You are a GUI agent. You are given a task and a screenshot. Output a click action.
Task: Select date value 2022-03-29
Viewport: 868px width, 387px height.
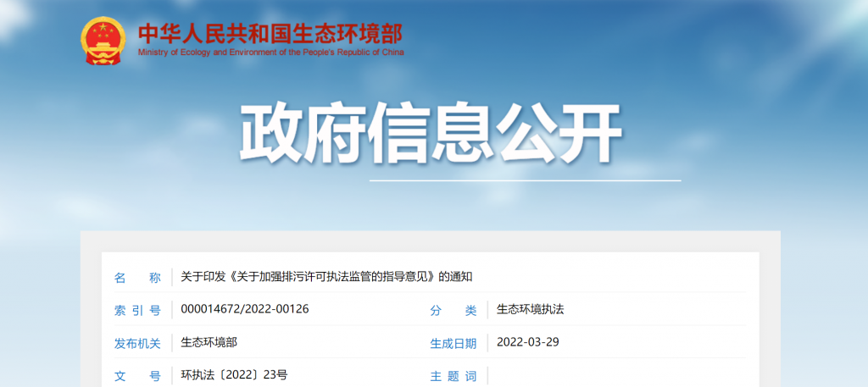[x=528, y=342]
